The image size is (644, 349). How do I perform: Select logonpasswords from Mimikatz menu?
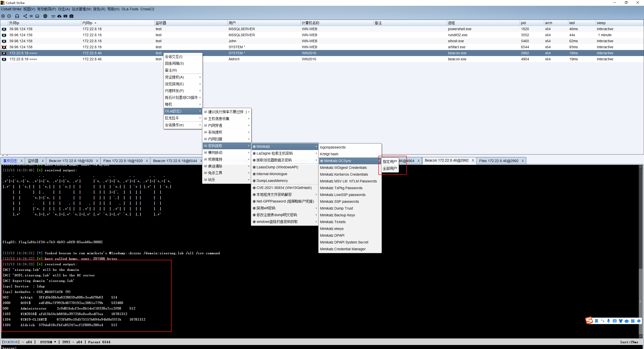350,147
